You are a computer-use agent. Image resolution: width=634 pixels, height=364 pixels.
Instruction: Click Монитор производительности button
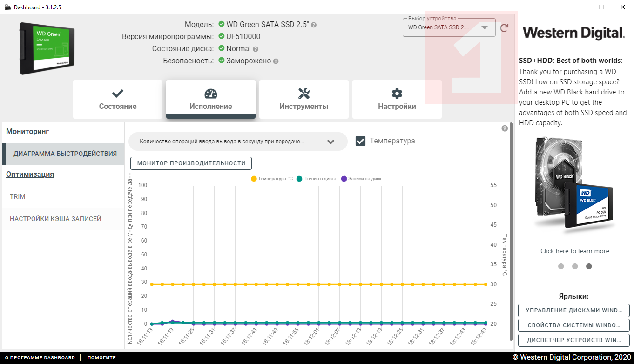click(x=191, y=163)
